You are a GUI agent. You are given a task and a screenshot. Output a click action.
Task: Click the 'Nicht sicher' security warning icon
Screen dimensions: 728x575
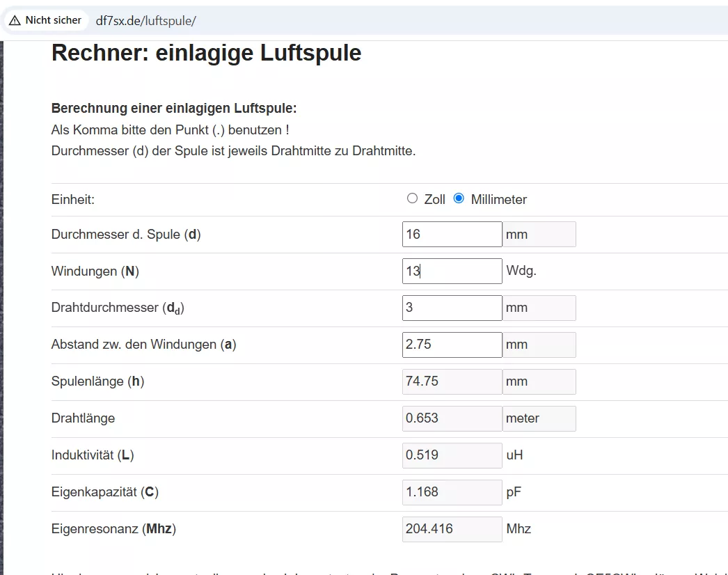(15, 20)
